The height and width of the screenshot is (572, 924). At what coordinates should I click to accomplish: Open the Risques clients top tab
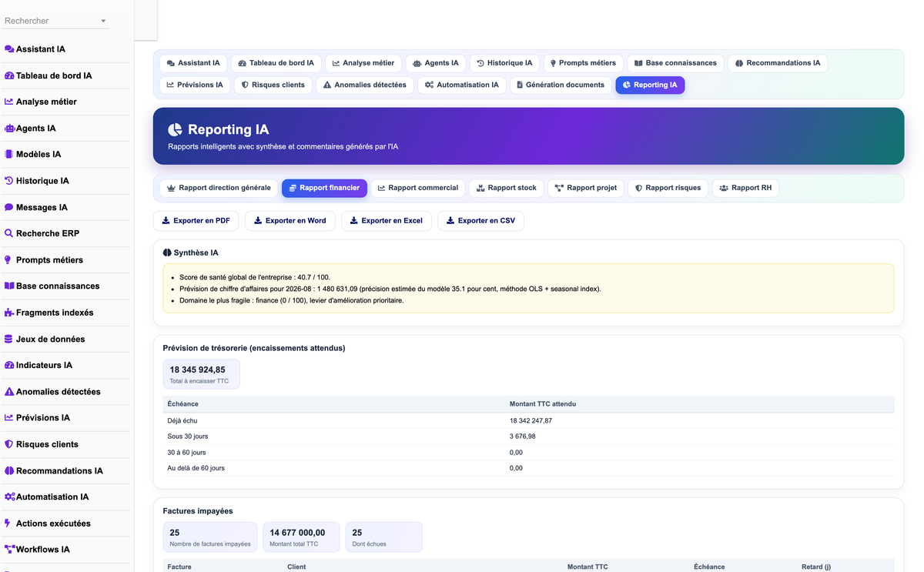coord(273,85)
